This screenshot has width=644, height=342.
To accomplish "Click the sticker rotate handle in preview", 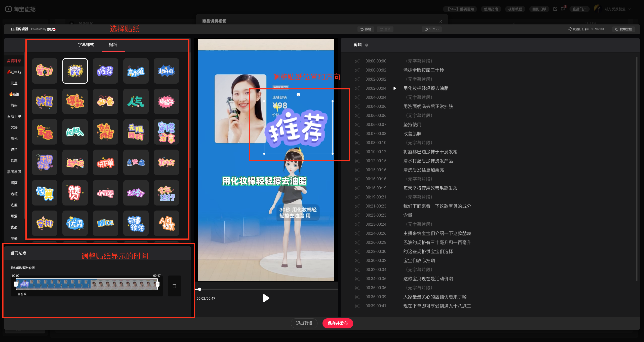I will [x=298, y=95].
